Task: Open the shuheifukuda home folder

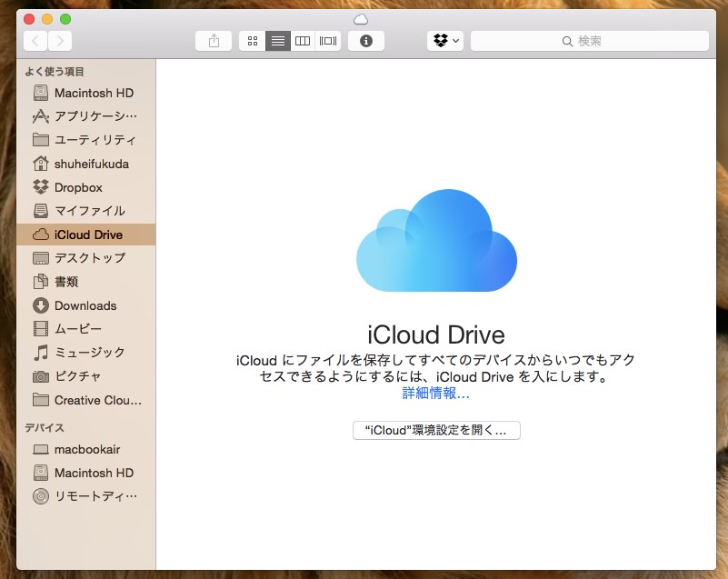Action: [x=86, y=164]
